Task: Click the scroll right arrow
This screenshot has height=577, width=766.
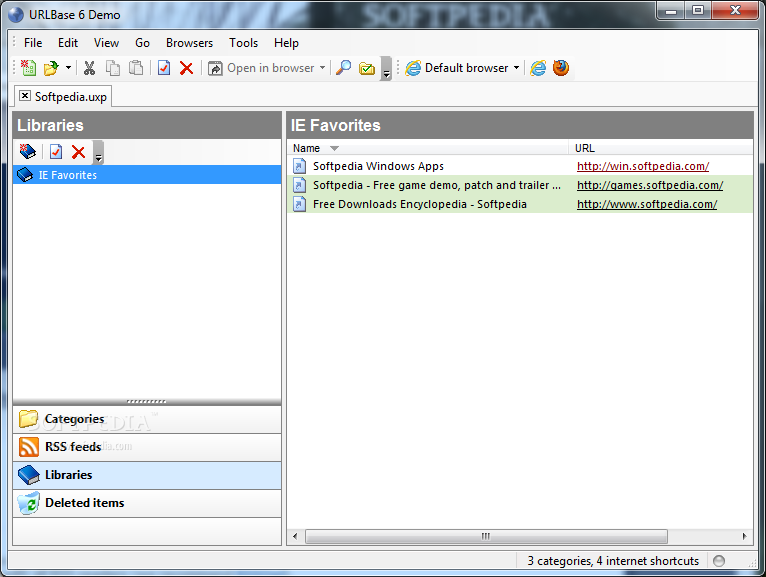Action: tap(744, 536)
